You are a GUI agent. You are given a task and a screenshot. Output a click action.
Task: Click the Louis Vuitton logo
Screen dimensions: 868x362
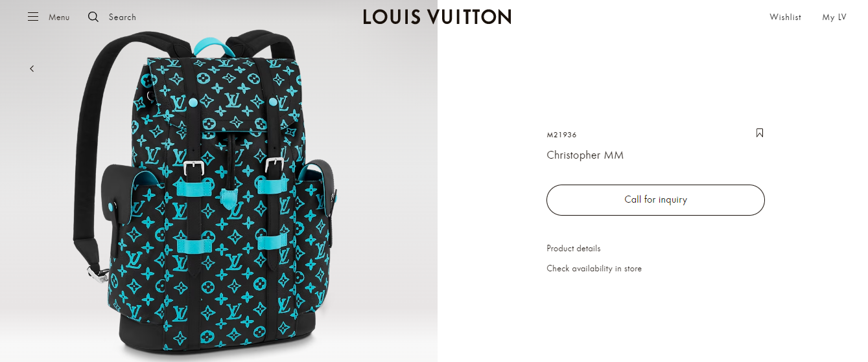437,17
